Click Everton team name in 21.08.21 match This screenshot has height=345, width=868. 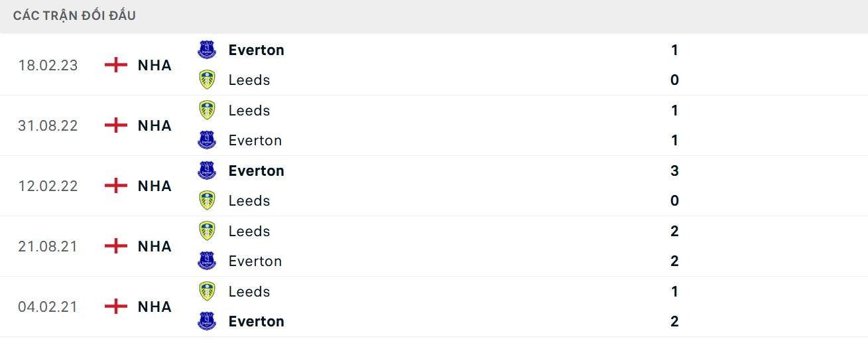pyautogui.click(x=255, y=261)
